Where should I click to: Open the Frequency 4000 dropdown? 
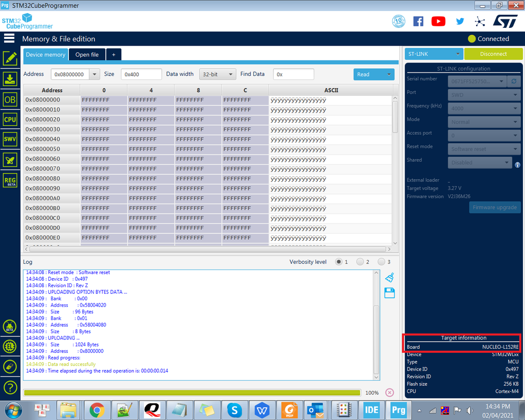tap(484, 108)
